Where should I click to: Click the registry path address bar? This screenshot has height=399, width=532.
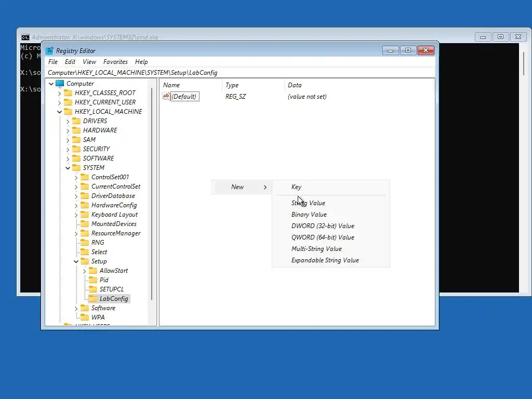[240, 73]
